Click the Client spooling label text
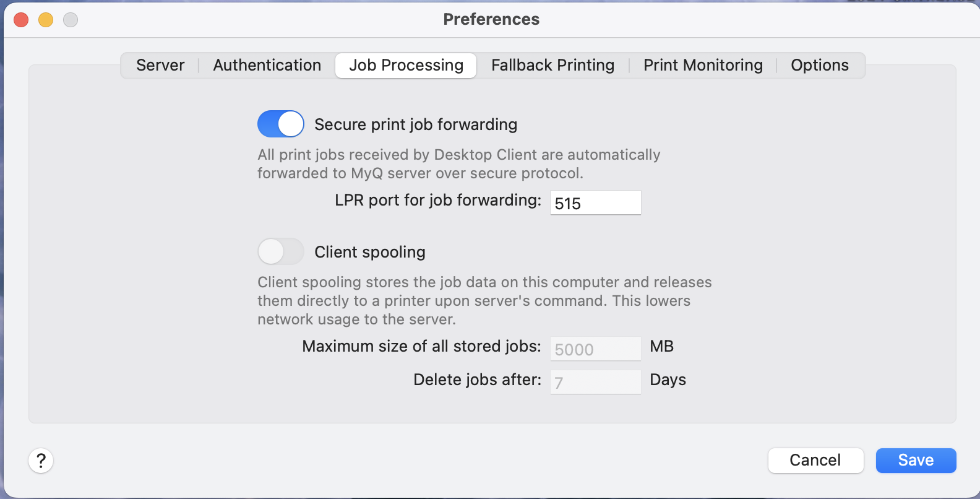 (x=369, y=252)
